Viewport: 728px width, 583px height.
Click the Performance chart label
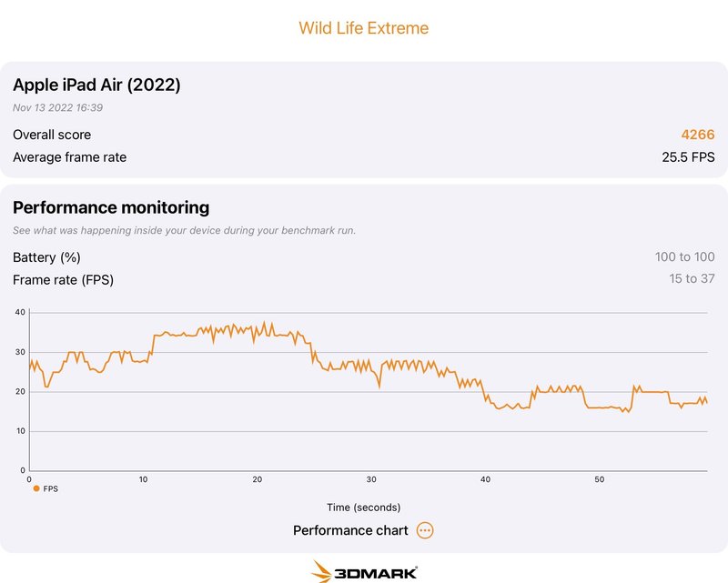click(x=351, y=530)
